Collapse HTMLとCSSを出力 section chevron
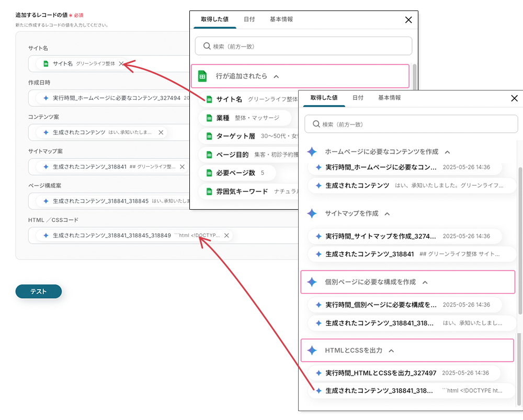This screenshot has width=523, height=420. 391,351
